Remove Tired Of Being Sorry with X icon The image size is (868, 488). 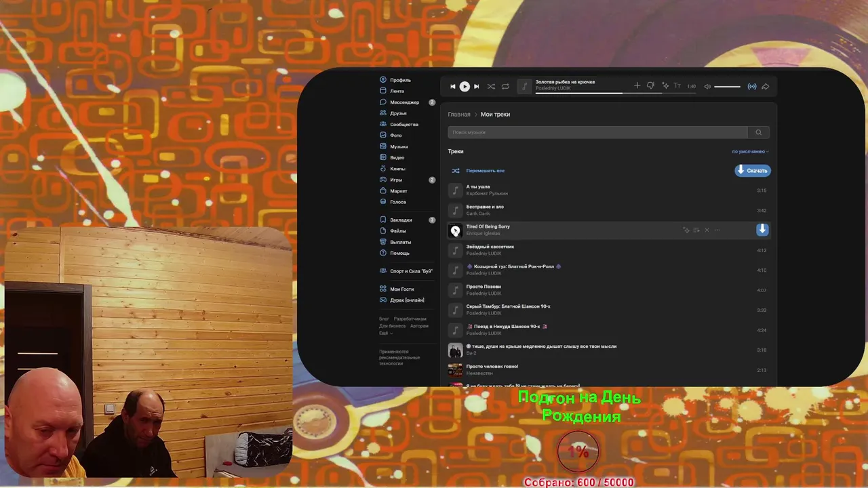[x=707, y=230]
